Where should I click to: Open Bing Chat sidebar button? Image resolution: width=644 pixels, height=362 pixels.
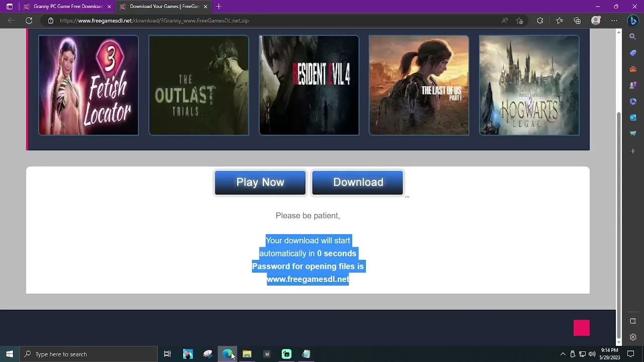click(633, 21)
